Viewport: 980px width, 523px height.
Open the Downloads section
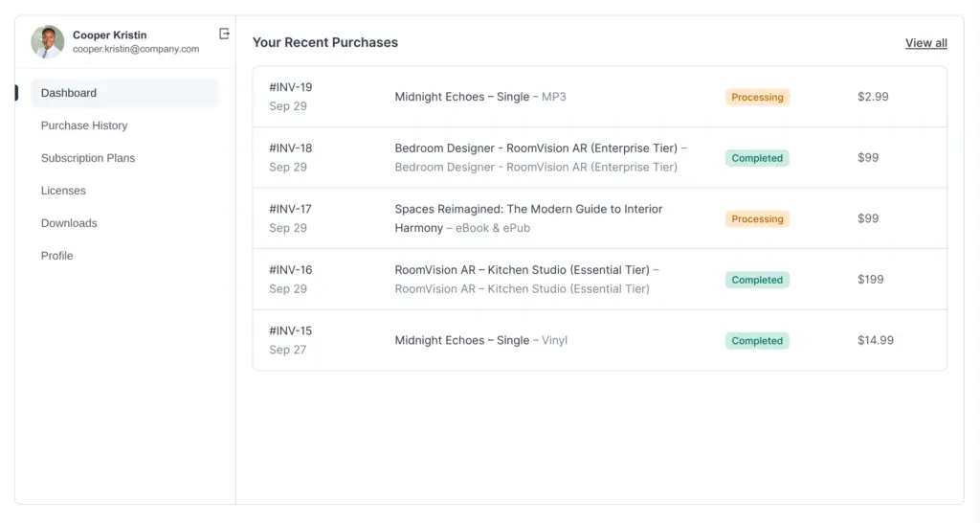tap(69, 223)
